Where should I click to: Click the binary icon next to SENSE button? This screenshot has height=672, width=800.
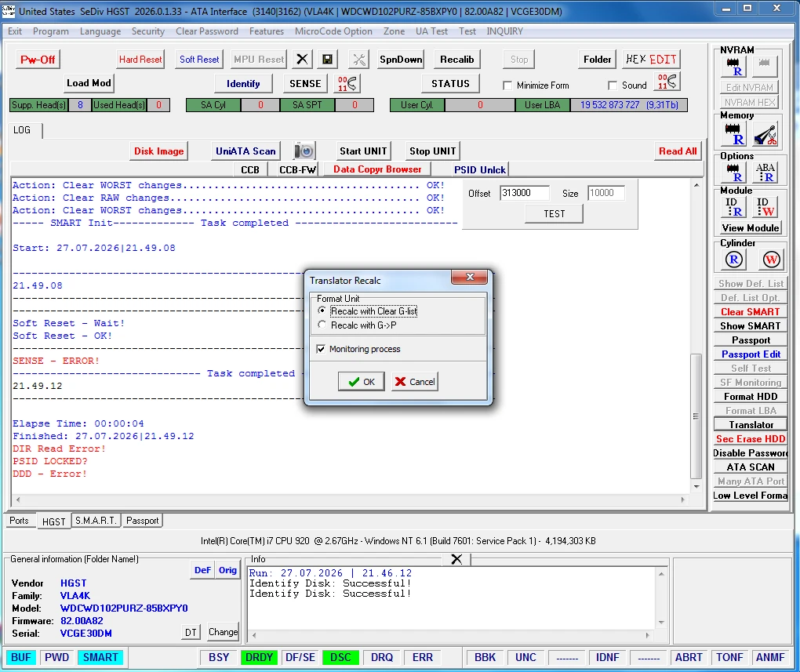coord(347,83)
